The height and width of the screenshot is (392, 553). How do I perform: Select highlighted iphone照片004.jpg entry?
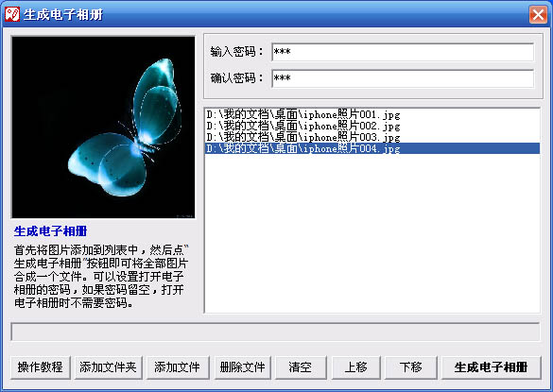(372, 148)
